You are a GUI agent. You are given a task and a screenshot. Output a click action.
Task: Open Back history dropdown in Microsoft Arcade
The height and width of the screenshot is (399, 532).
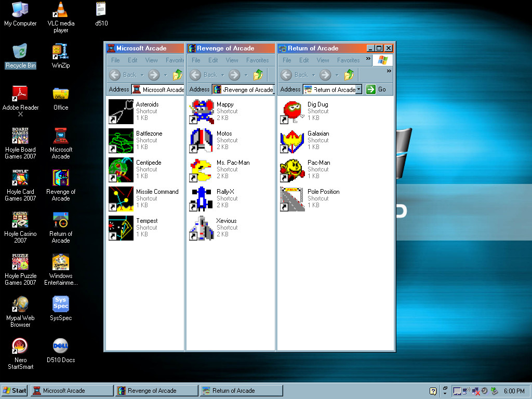click(x=142, y=75)
